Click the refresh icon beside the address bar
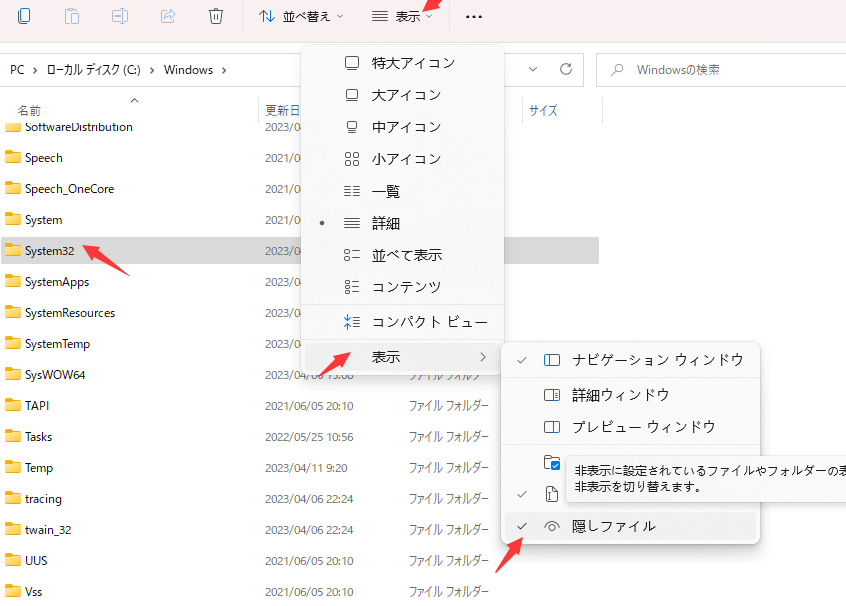Viewport: 846px width, 606px height. pyautogui.click(x=566, y=70)
